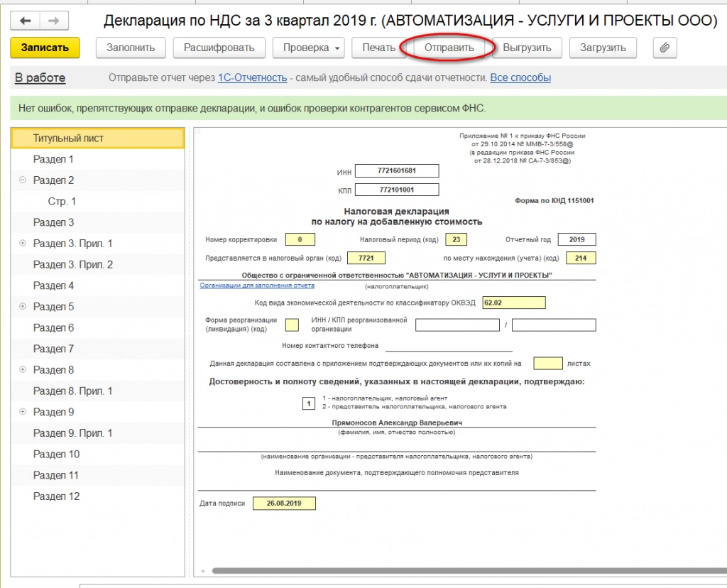Click the Налоговый период код field 23
727x588 pixels.
(x=457, y=240)
